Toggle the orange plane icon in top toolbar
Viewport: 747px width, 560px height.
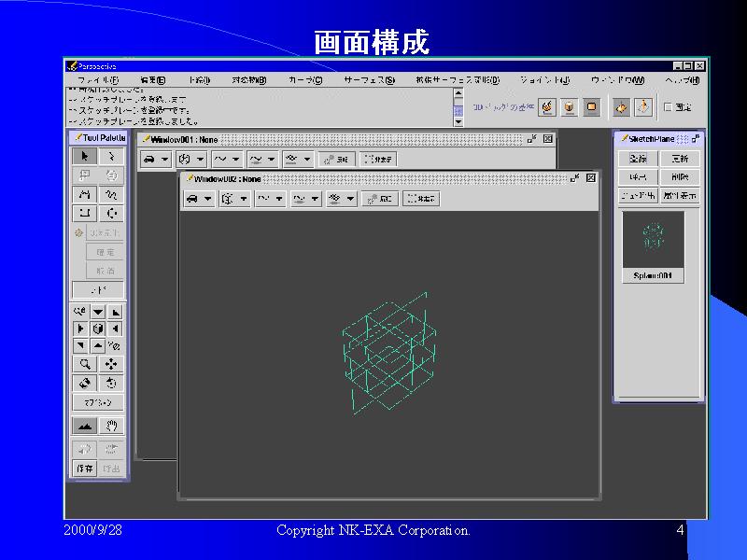pos(591,107)
